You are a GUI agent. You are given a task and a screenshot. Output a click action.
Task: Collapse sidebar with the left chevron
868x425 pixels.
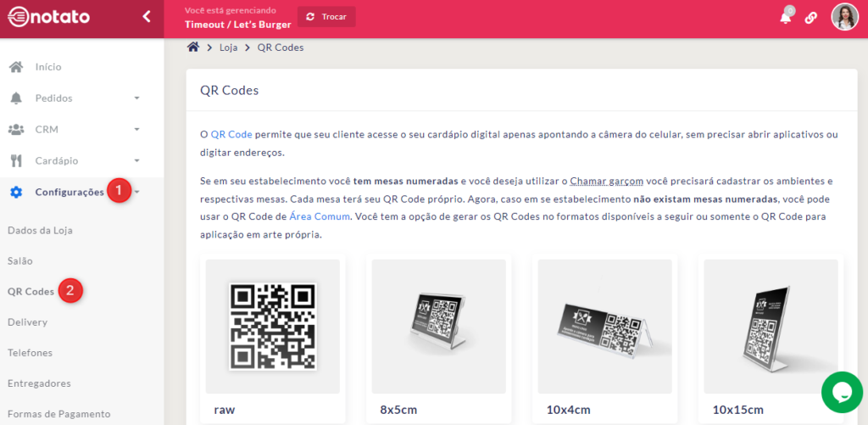146,16
